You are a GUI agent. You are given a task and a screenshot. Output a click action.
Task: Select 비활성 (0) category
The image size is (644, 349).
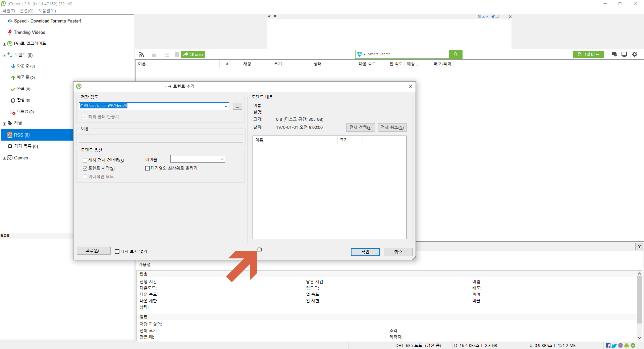(25, 112)
